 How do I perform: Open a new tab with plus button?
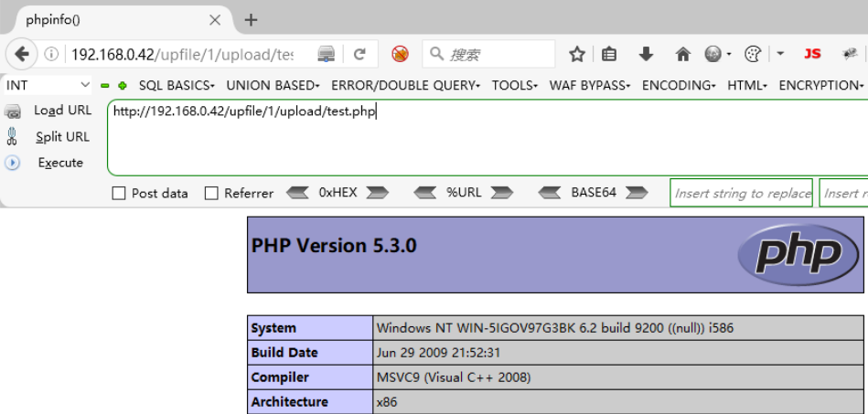tap(251, 20)
